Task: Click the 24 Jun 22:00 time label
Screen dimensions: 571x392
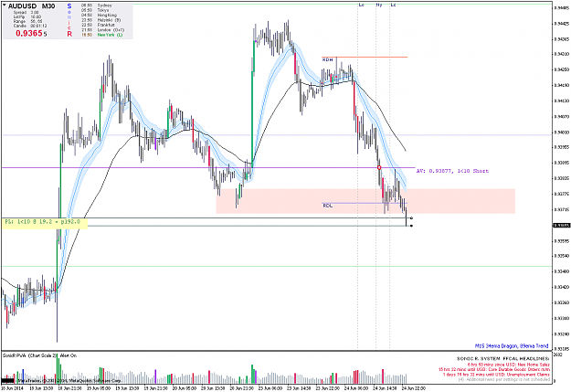Action: click(x=413, y=388)
